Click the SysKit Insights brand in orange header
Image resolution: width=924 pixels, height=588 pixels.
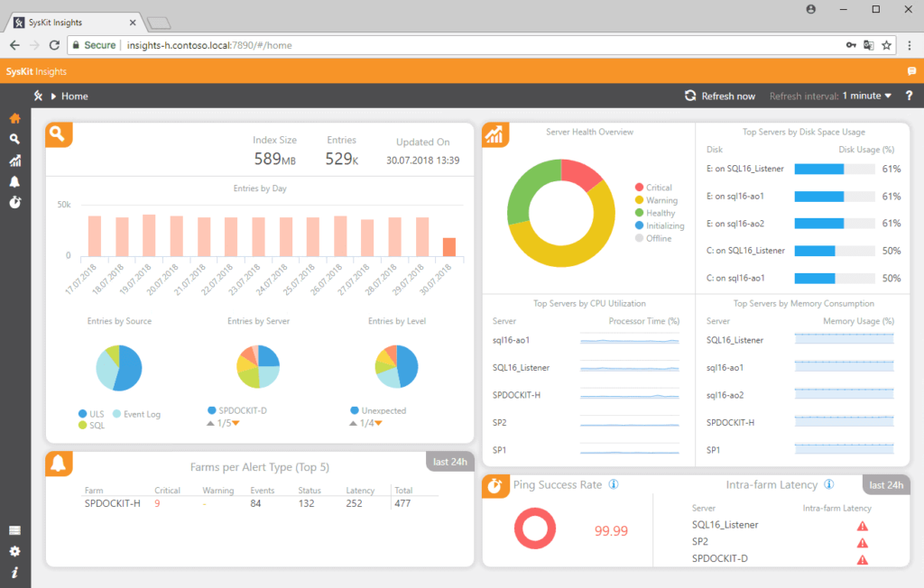click(36, 71)
